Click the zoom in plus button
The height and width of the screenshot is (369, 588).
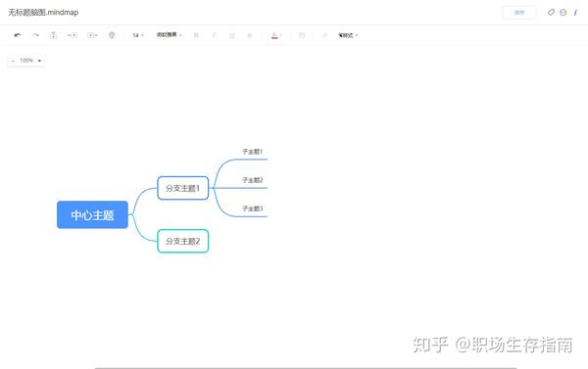(39, 61)
